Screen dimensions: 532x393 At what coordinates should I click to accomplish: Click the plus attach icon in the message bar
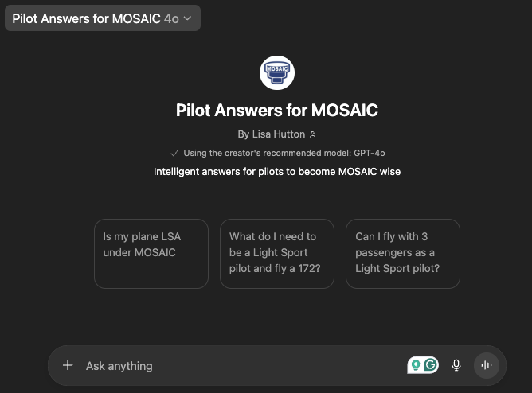[68, 365]
